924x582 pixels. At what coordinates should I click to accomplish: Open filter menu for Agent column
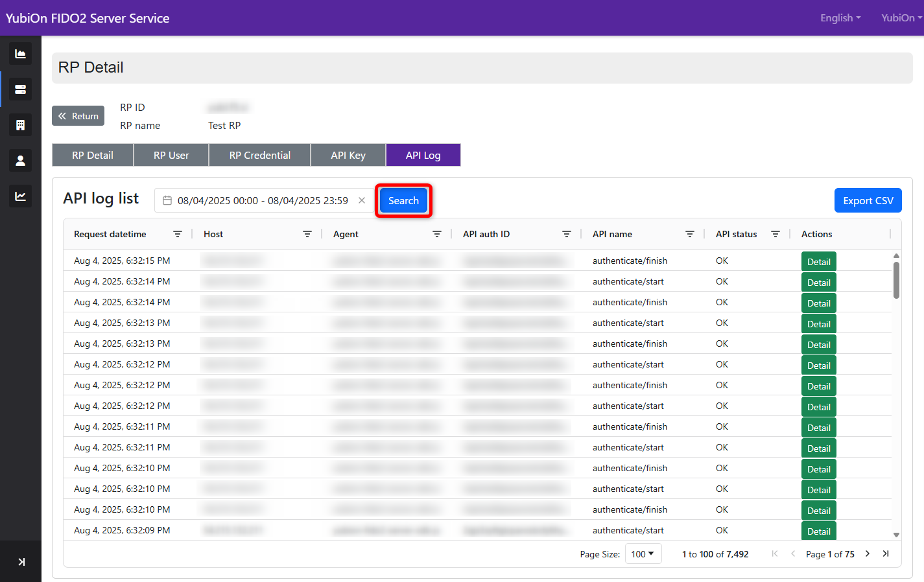(x=437, y=234)
